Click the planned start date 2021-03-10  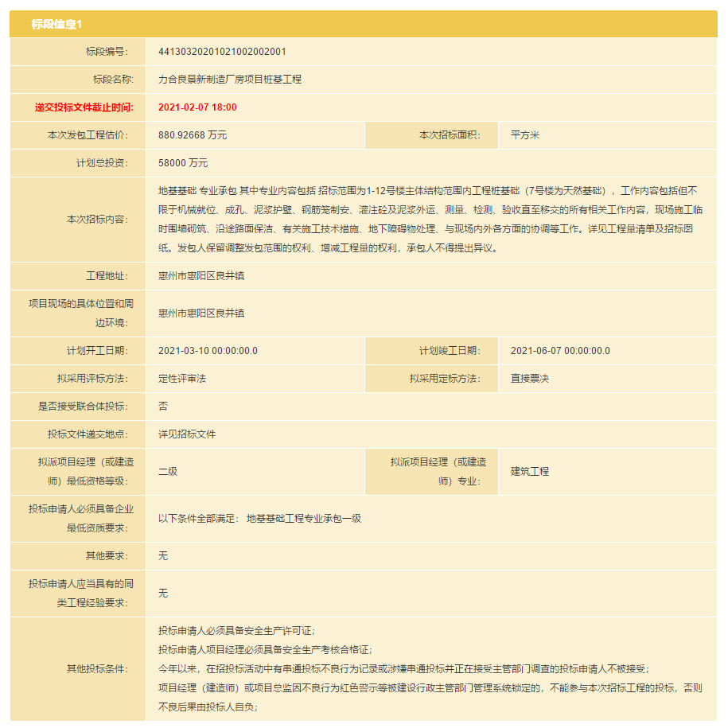click(208, 351)
